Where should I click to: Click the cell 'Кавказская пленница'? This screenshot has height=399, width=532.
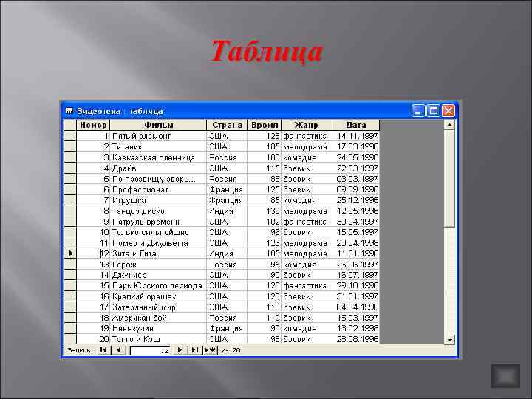tap(158, 157)
